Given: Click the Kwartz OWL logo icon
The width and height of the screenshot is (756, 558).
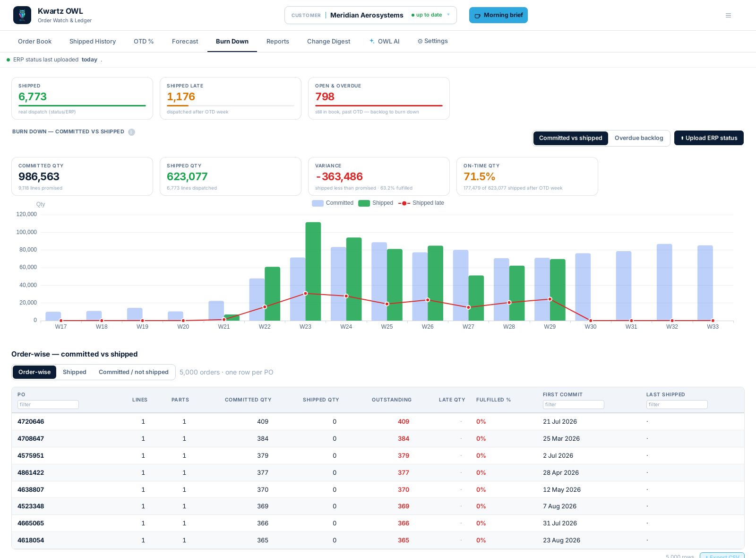Looking at the screenshot, I should (22, 15).
